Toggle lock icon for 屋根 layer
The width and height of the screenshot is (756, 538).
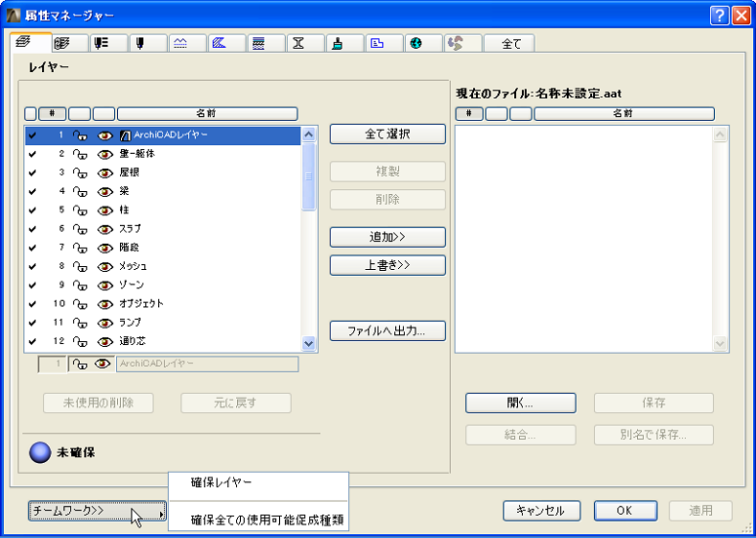(x=80, y=173)
